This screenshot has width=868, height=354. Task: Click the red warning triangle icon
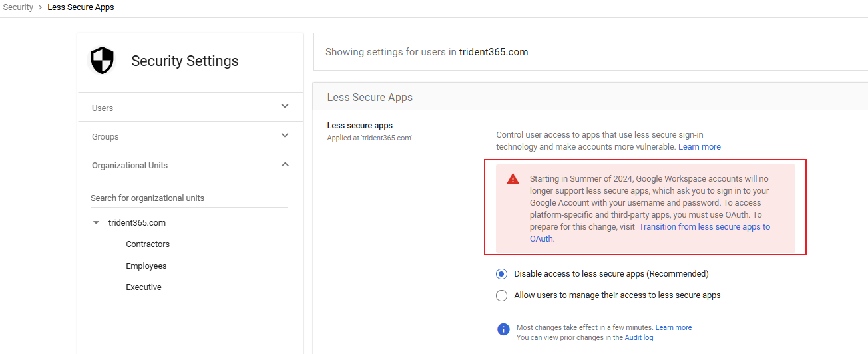513,179
